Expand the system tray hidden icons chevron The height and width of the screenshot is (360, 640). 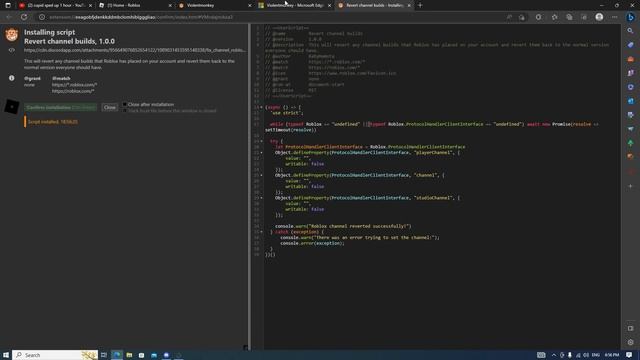(554, 355)
